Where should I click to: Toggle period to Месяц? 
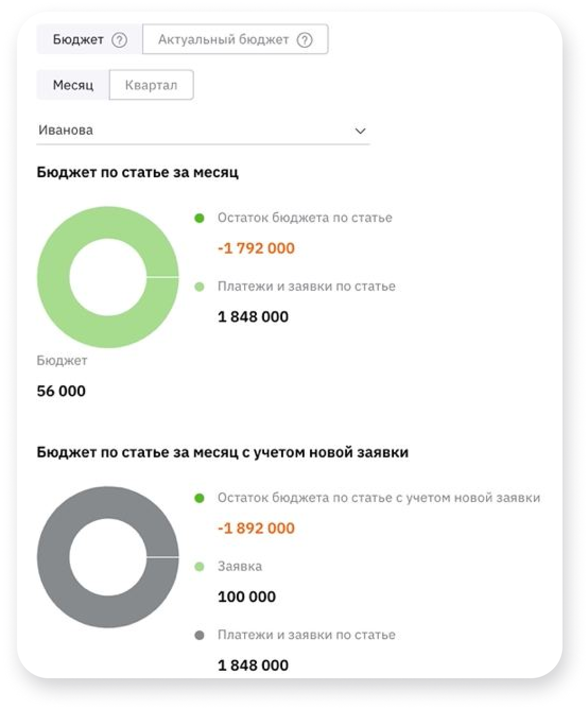point(73,85)
